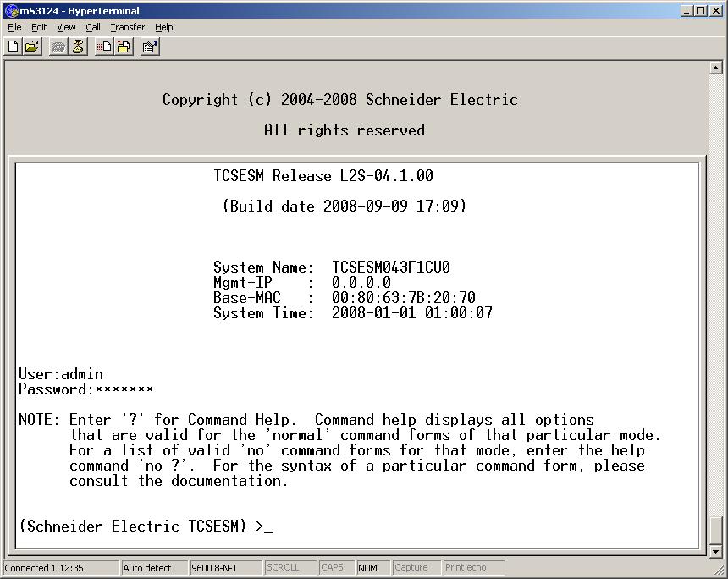Click the HyperTerminal title bar icon

(x=10, y=11)
